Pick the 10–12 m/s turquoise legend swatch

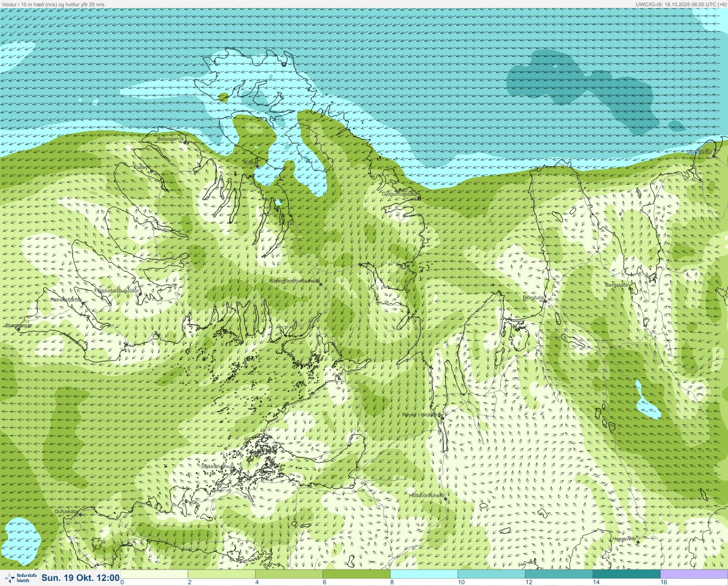click(x=491, y=574)
